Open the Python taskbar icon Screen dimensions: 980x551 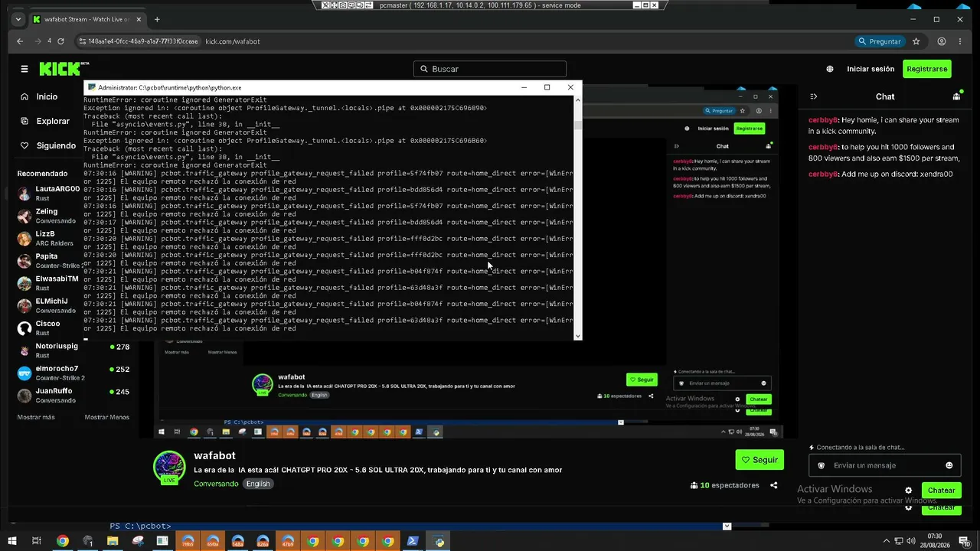439,541
